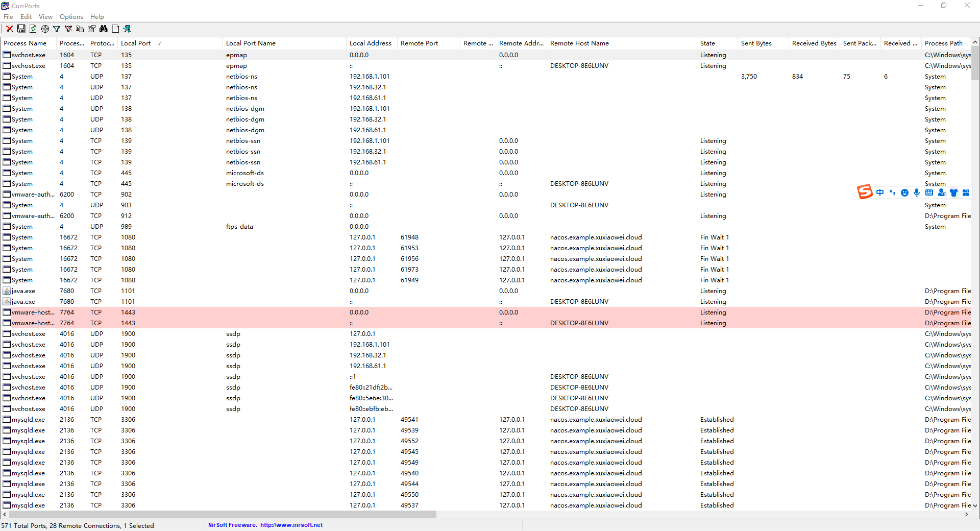Visit the nirsoft.net link in status bar
Screen dimensions: 980x531
click(x=292, y=525)
